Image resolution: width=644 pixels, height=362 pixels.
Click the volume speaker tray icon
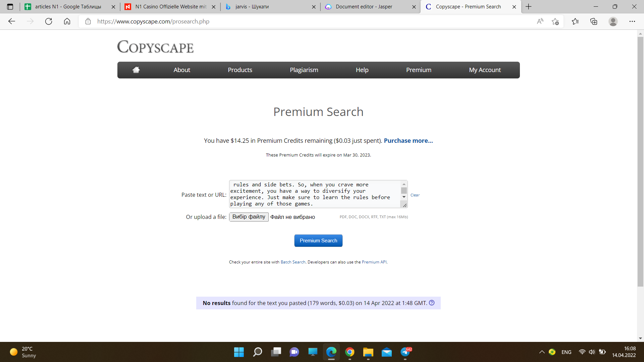point(592,352)
